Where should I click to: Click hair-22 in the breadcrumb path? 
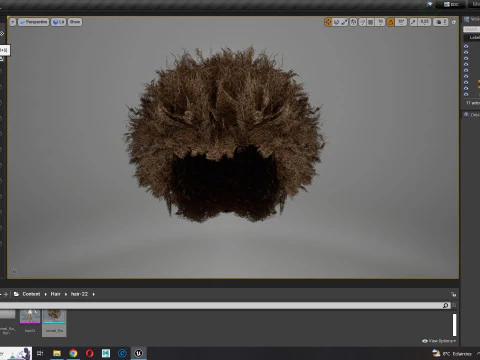point(79,294)
